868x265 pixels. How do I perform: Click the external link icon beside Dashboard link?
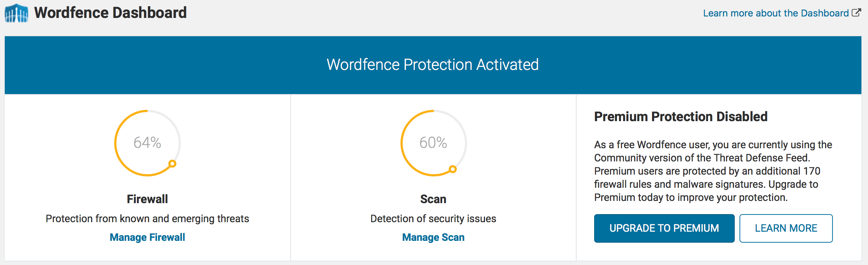856,13
